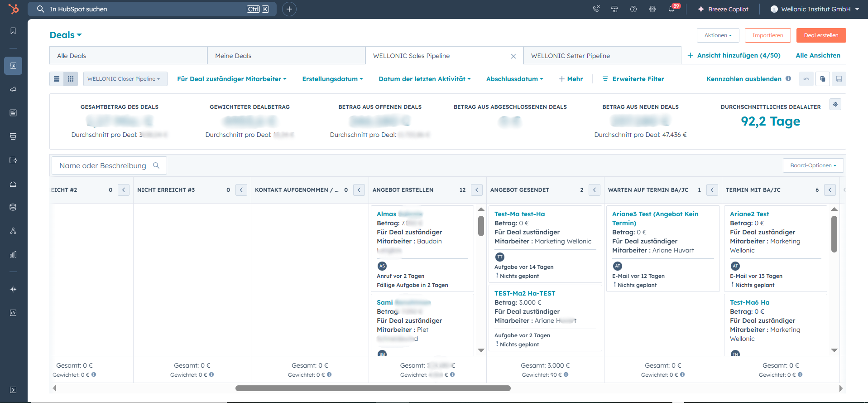The image size is (868, 403).
Task: Open the bookmarks icon in sidebar
Action: click(13, 31)
